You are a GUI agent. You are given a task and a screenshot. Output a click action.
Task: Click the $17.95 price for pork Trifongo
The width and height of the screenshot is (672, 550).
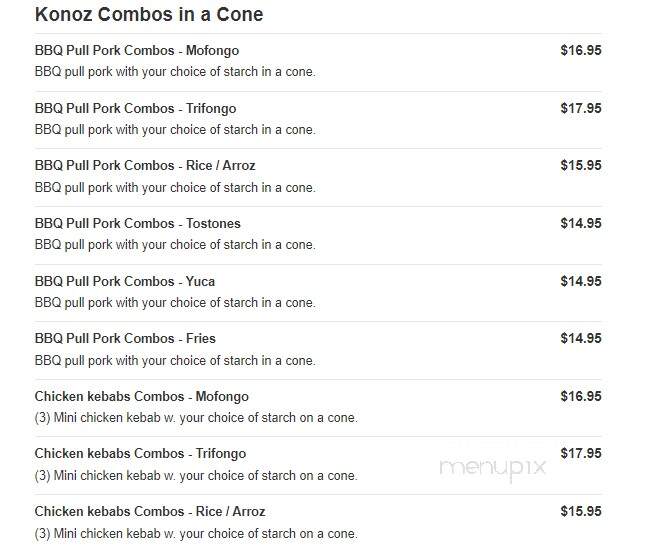coord(581,108)
